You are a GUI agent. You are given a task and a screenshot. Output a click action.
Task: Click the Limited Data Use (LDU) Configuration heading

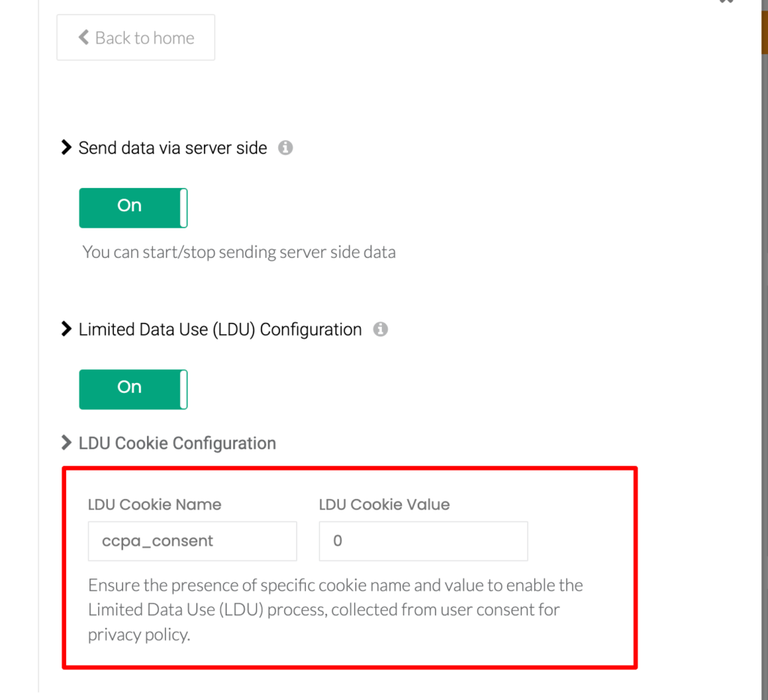coord(220,330)
